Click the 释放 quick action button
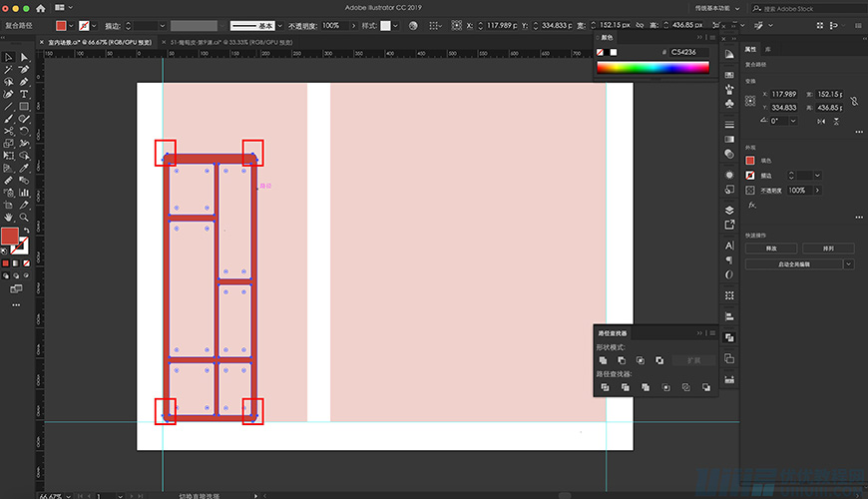Screen dimensions: 868x499 pyautogui.click(x=771, y=249)
